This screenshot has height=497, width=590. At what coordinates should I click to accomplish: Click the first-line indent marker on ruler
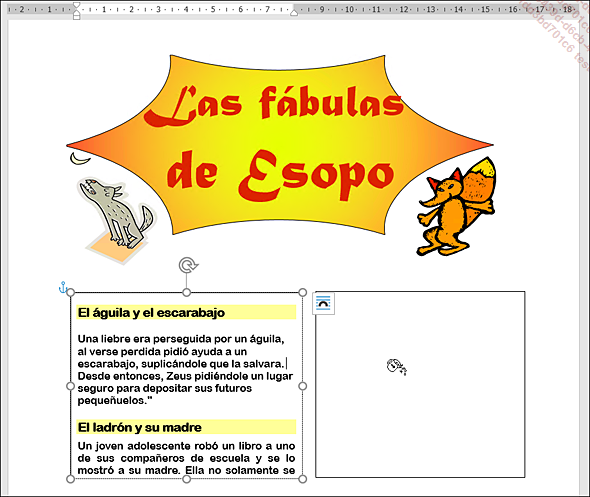pos(76,6)
